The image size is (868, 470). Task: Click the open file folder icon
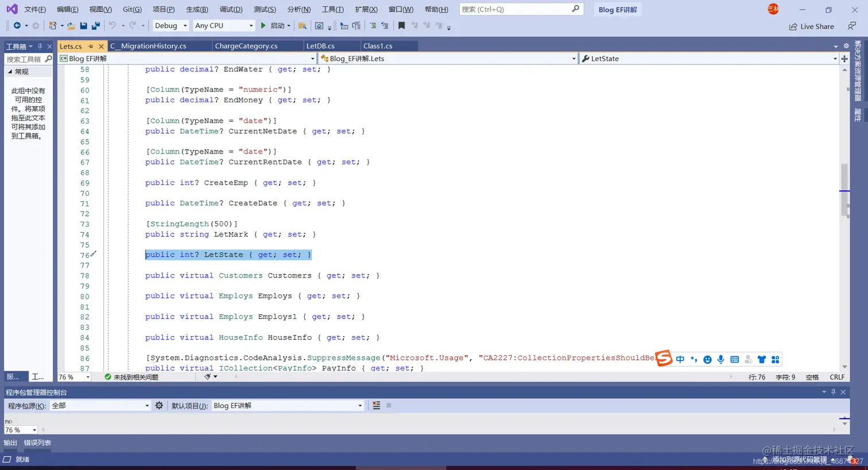[71, 25]
